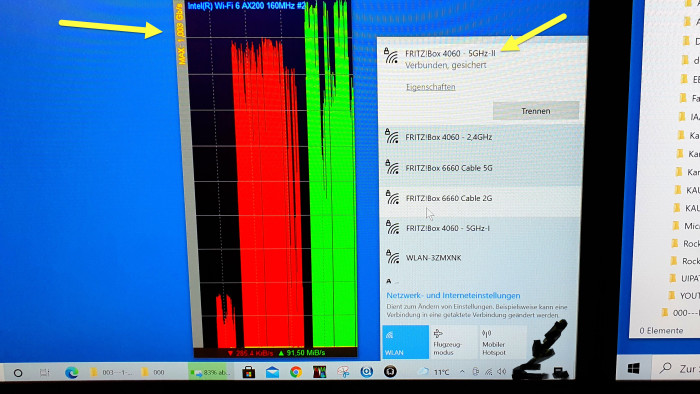Open the 11°C weather widget
This screenshot has width=700, height=394.
(x=434, y=372)
